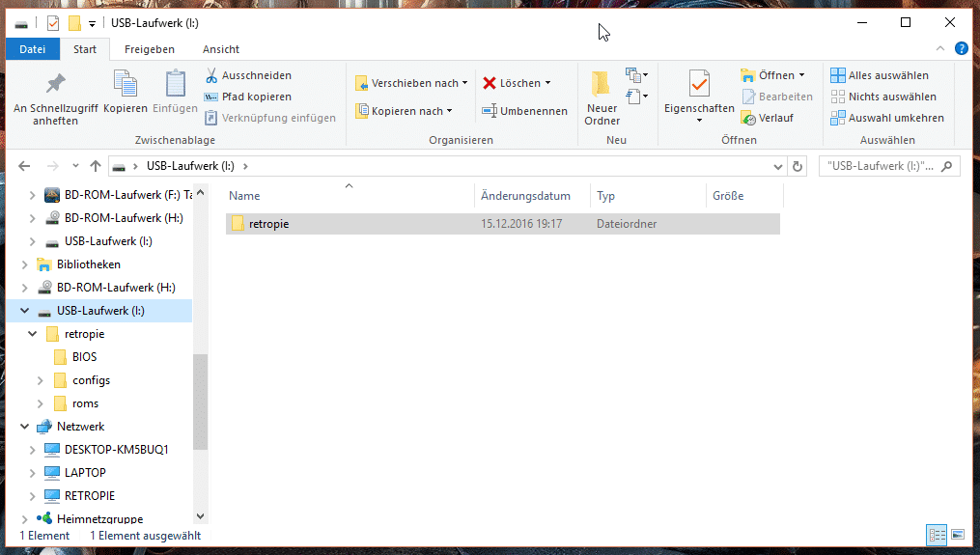Open Kopieren nach menu
Viewport: 980px width, 555px height.
[404, 111]
